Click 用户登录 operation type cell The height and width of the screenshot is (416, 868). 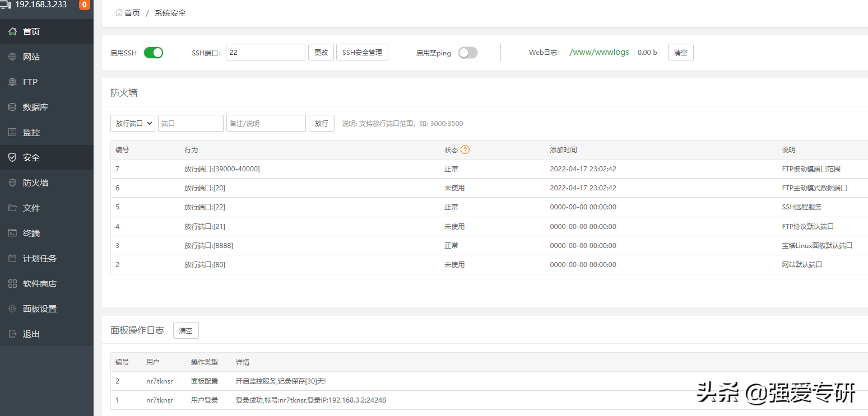click(x=205, y=400)
